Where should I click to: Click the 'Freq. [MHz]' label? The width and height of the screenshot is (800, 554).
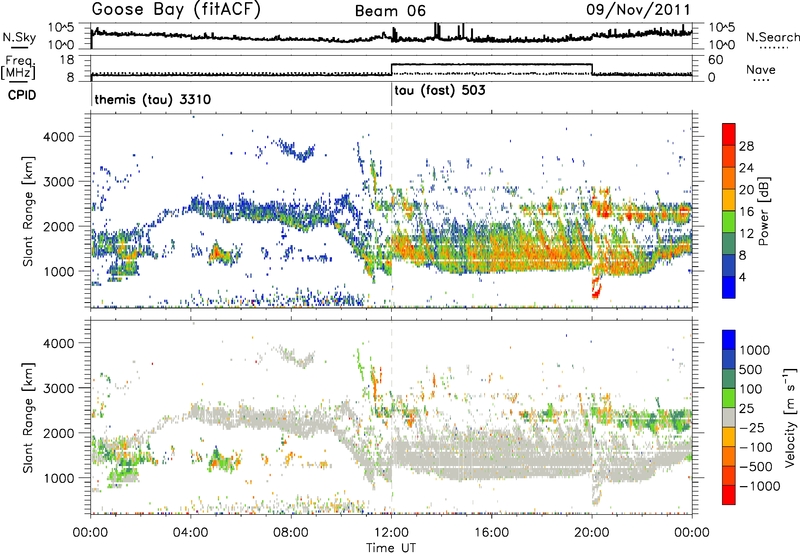18,68
